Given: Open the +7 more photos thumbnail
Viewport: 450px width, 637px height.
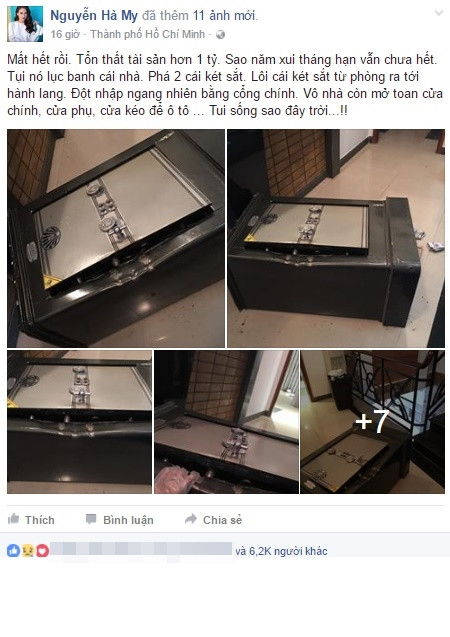Looking at the screenshot, I should [372, 422].
